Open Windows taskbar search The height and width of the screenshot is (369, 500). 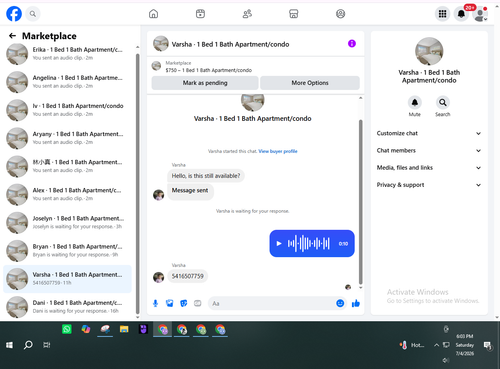pos(28,345)
